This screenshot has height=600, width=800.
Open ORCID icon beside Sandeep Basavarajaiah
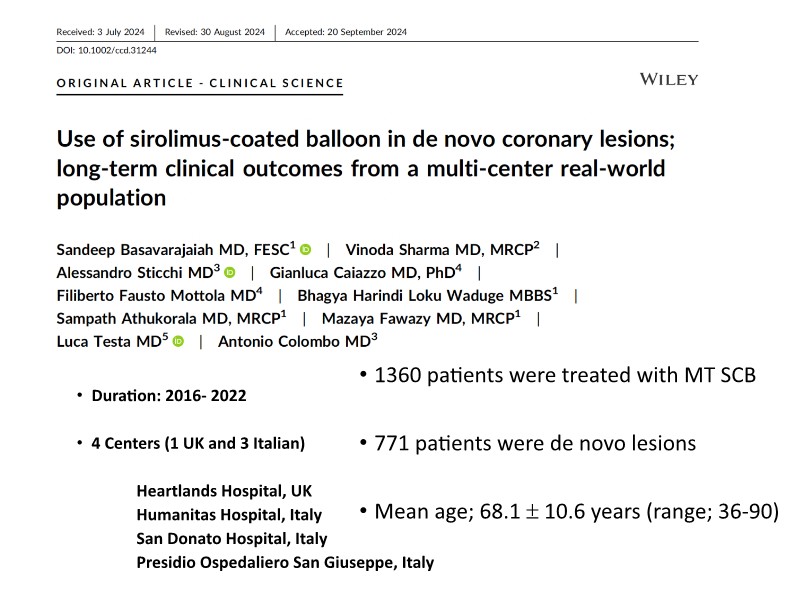(306, 250)
